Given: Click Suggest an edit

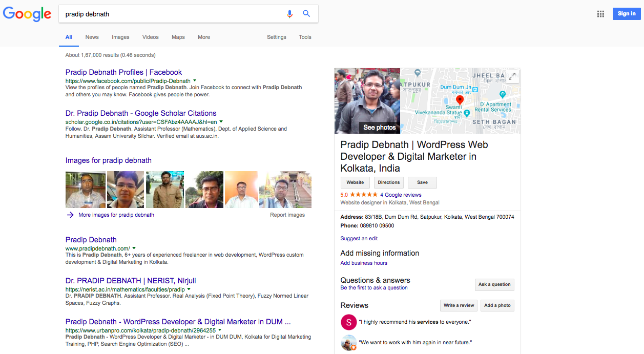Looking at the screenshot, I should [x=359, y=238].
